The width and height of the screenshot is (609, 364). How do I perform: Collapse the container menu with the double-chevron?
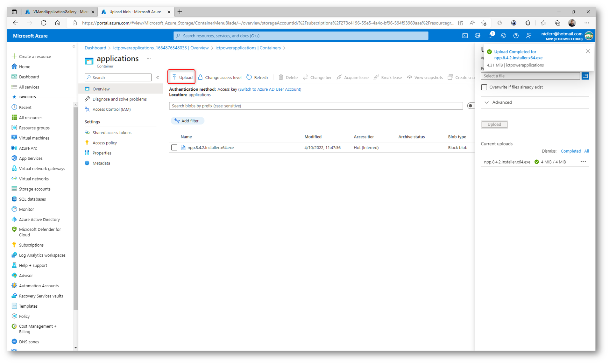click(x=158, y=77)
